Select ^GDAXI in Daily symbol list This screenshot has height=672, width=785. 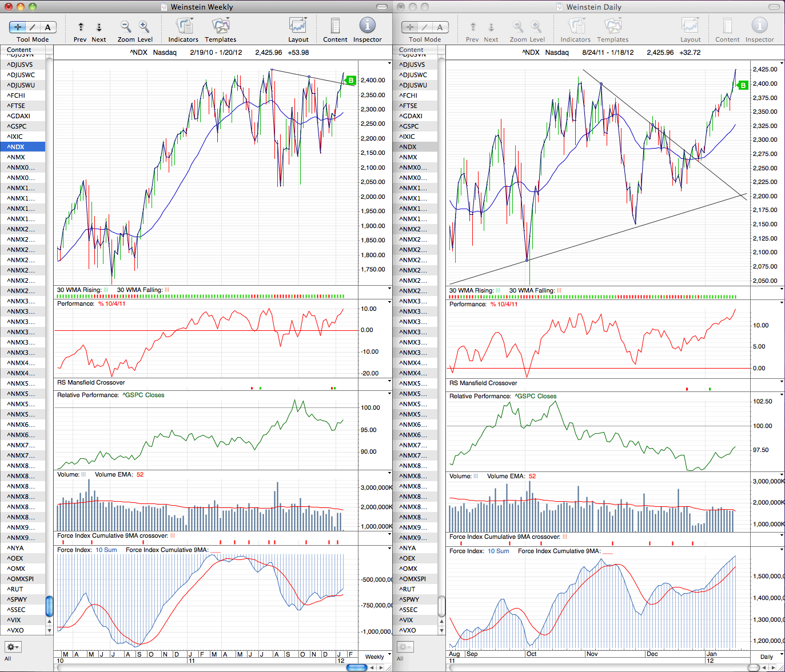click(415, 116)
